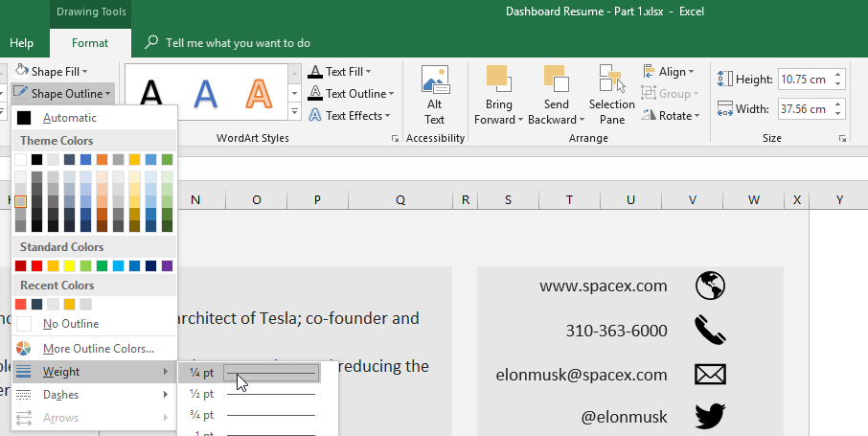This screenshot has height=436, width=868.
Task: Apply the orange outlined WordArt style A
Action: (259, 93)
